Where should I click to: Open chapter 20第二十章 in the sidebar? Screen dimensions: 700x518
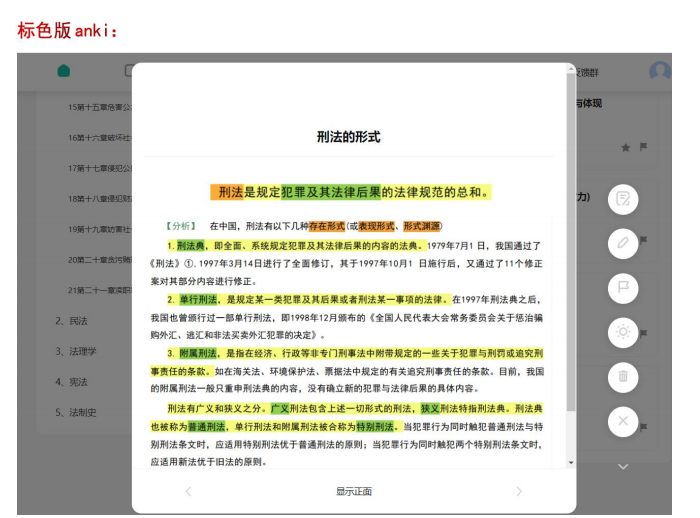[x=100, y=260]
